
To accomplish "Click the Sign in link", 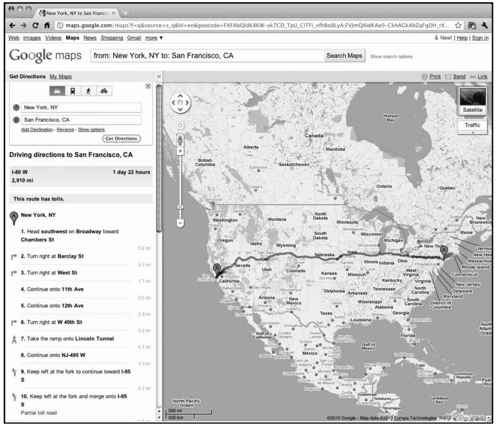I will [x=480, y=38].
